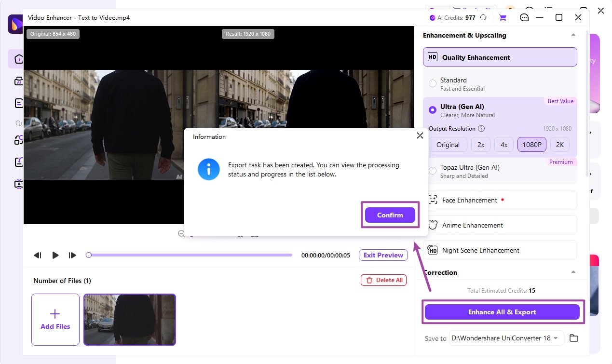Minimize the Video Enhancer window
612x364 pixels.
point(540,17)
